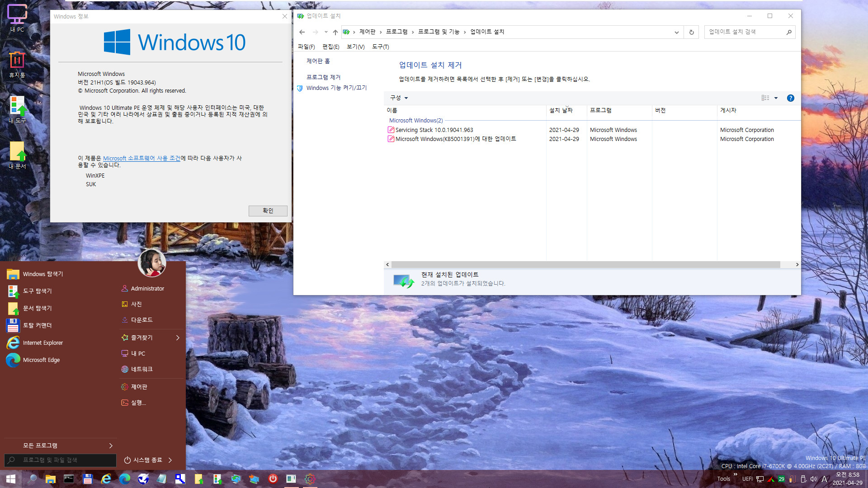Click the 확인 button in Windows info dialog
Image resolution: width=868 pixels, height=488 pixels.
pos(268,210)
